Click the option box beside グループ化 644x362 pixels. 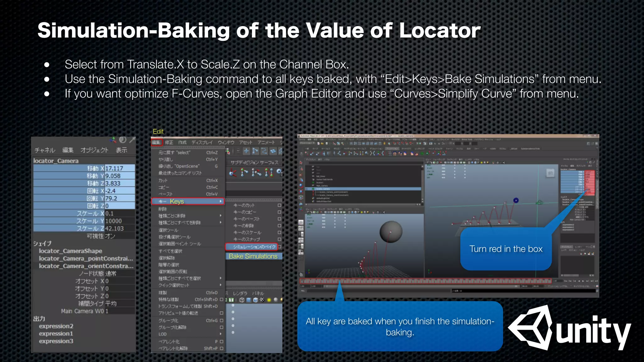[221, 321]
